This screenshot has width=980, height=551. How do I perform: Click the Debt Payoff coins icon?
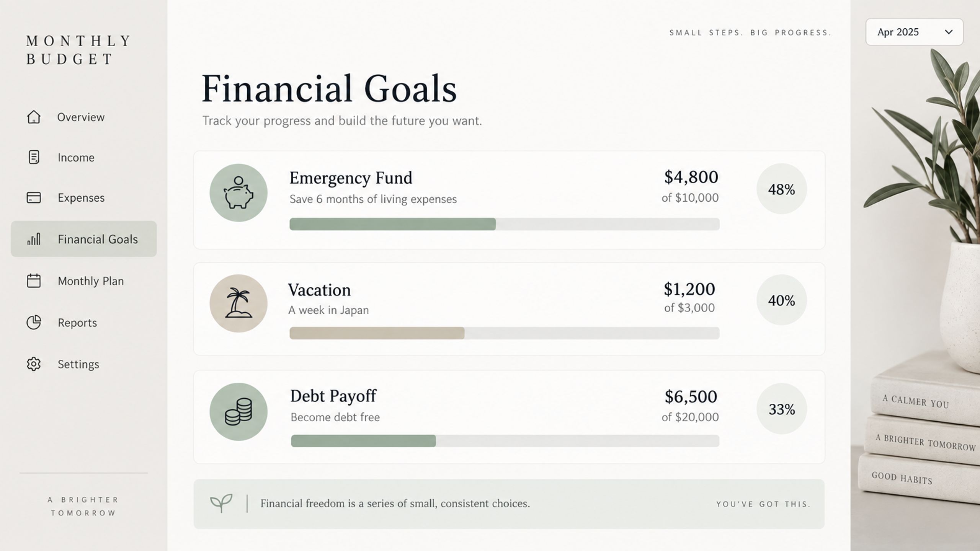pyautogui.click(x=238, y=412)
